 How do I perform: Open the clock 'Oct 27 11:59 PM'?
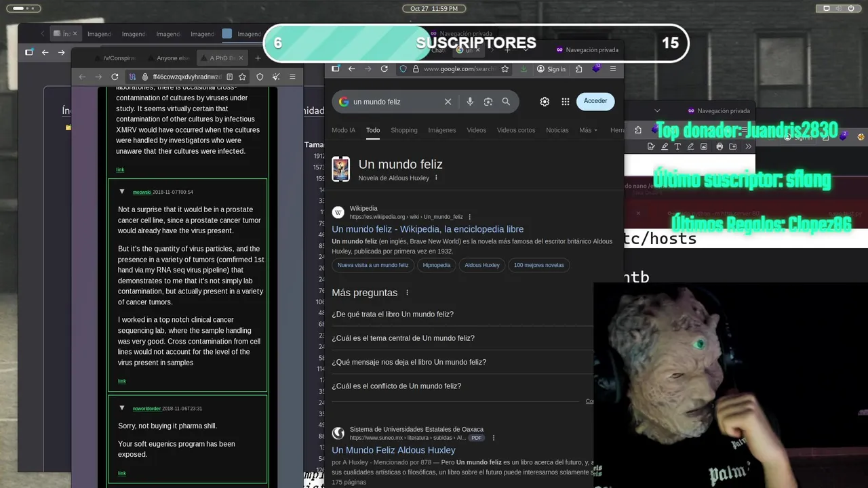(x=434, y=8)
